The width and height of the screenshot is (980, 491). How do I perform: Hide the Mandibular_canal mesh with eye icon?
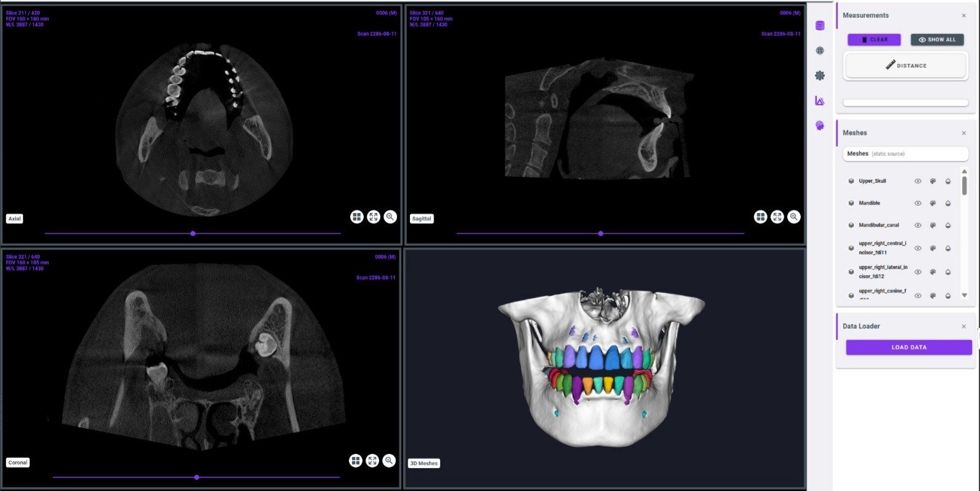click(x=918, y=225)
